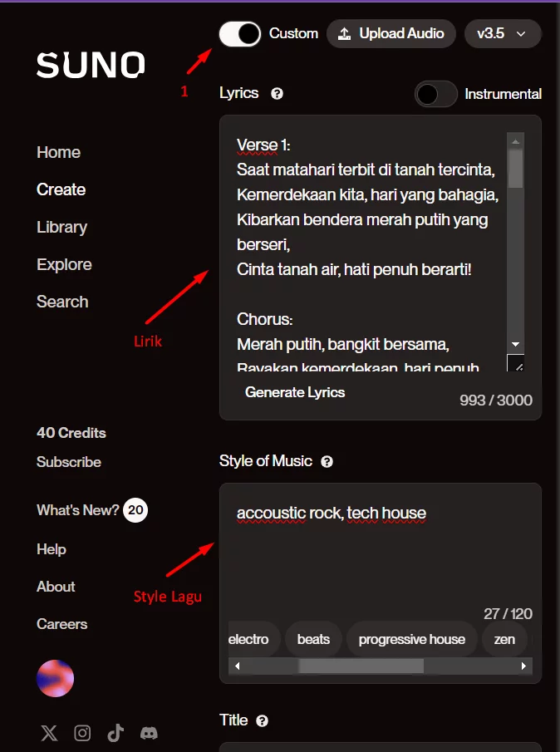Click inside the Style of Music field
This screenshot has width=560, height=752.
click(381, 552)
